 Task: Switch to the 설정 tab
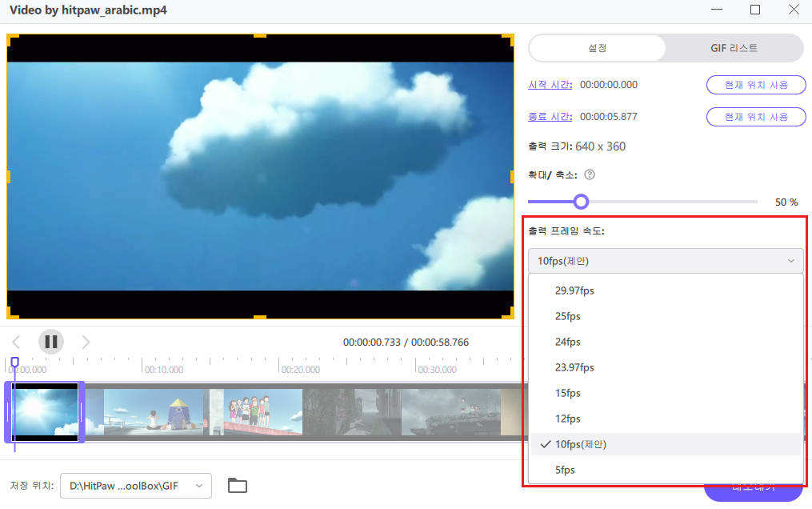click(597, 48)
